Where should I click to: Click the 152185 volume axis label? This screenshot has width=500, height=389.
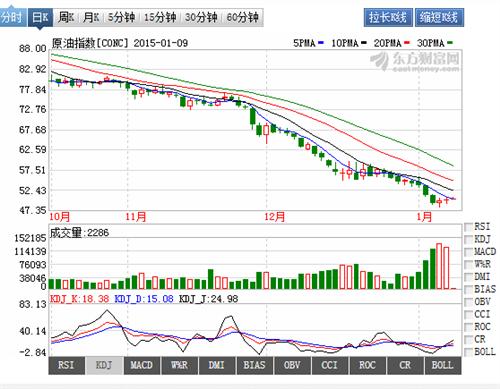(30, 238)
